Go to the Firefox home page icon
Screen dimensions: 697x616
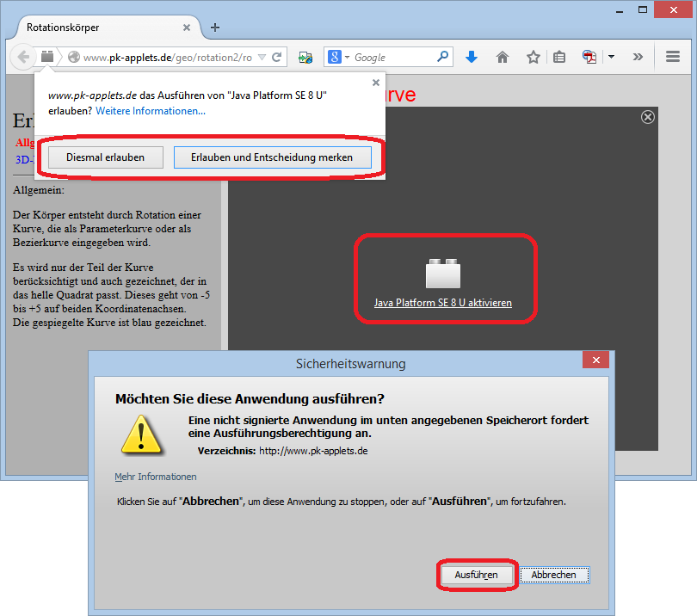pos(503,58)
